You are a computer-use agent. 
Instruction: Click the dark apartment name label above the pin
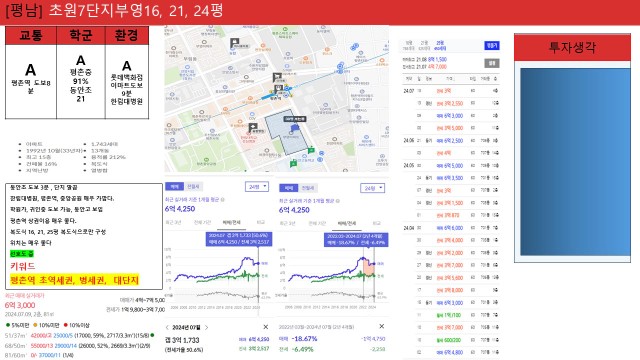click(x=295, y=119)
